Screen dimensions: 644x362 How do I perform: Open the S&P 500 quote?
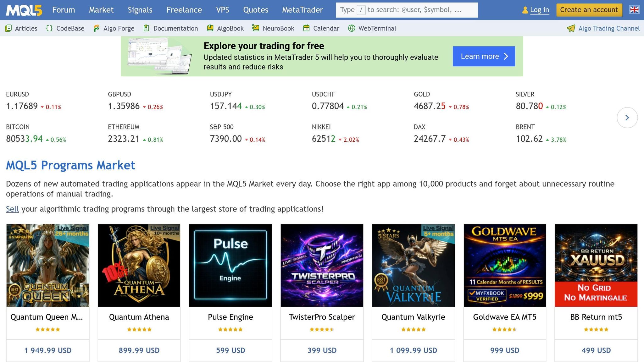(238, 134)
